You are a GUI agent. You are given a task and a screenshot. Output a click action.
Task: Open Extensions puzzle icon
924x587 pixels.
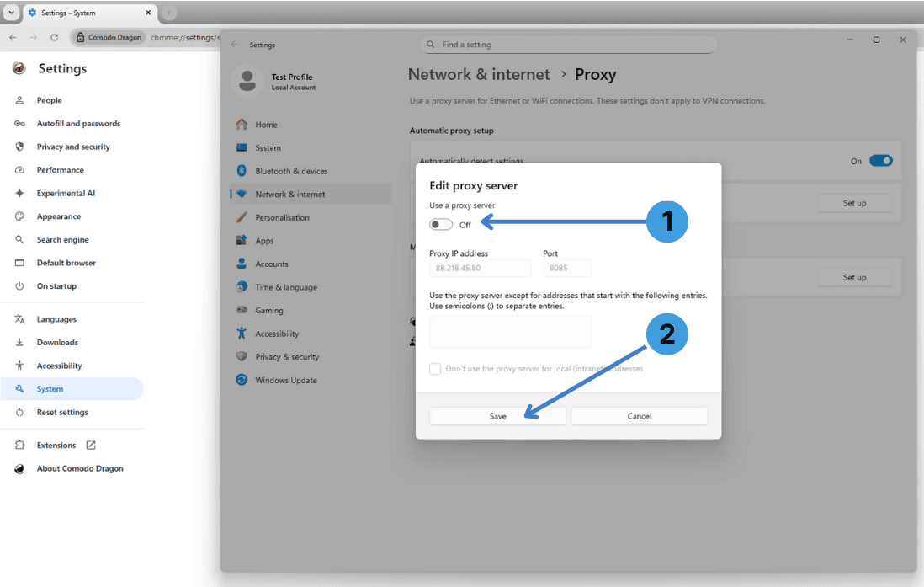(19, 445)
